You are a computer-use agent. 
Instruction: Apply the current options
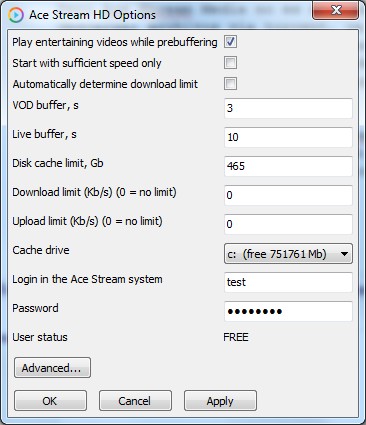pos(220,401)
